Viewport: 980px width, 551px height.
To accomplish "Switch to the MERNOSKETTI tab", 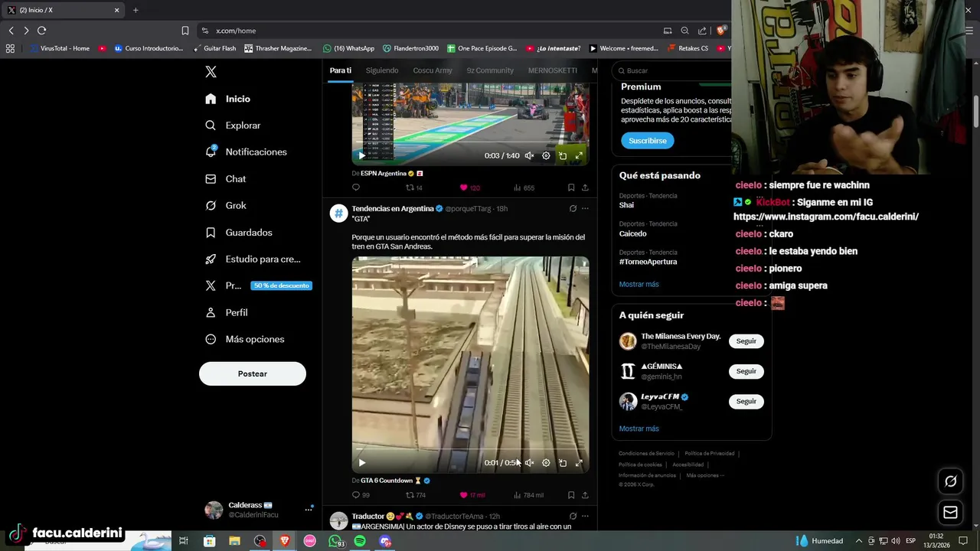I will point(553,70).
